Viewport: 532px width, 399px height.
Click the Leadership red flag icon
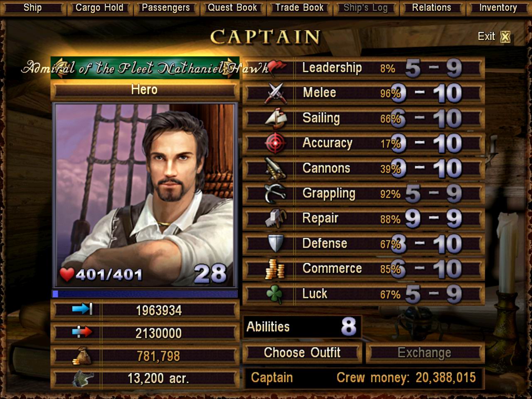click(x=276, y=68)
